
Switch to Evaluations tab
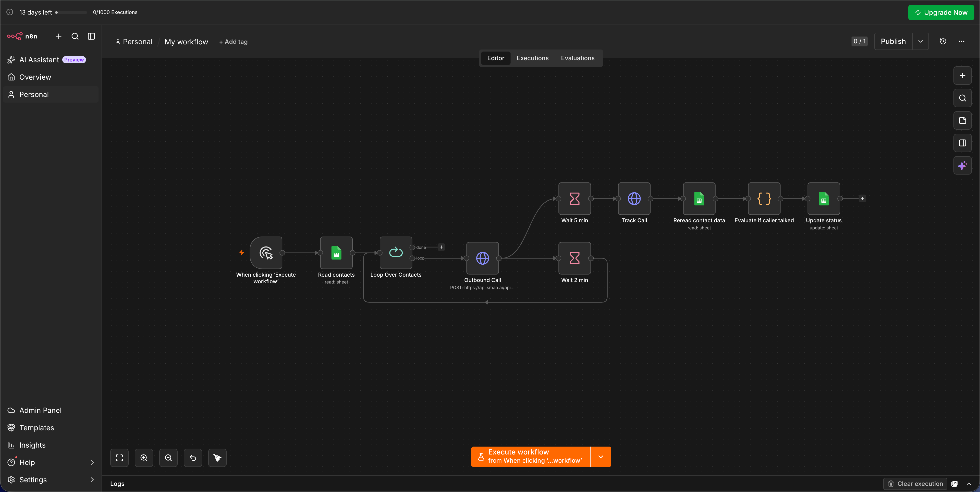(x=578, y=58)
